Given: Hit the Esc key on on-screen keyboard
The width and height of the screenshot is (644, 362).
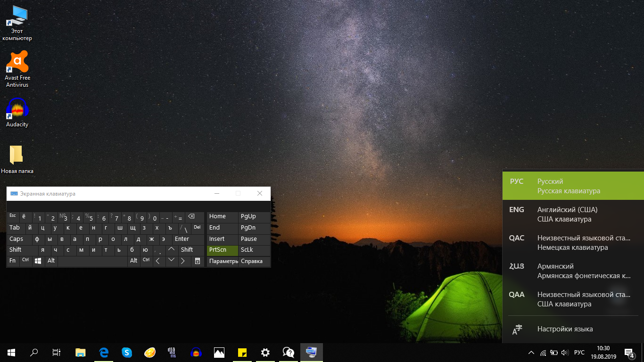Looking at the screenshot, I should (13, 217).
